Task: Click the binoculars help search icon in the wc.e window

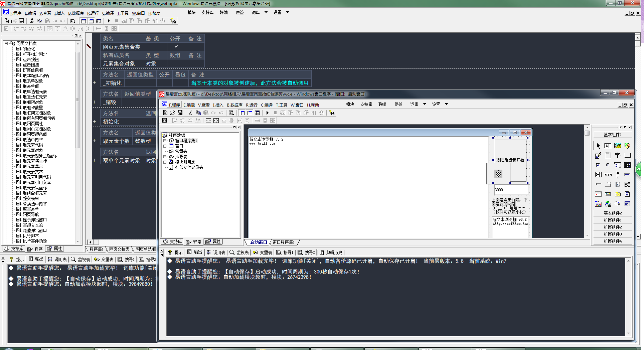Action: click(x=332, y=113)
